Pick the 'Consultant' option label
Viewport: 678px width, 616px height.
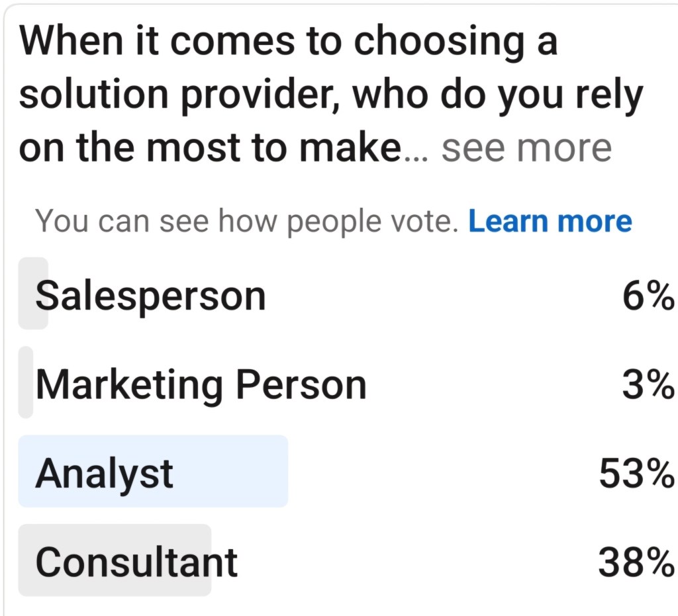click(136, 562)
